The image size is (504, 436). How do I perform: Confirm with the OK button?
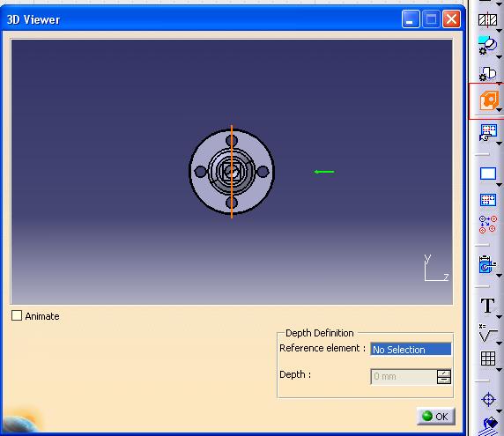tap(436, 417)
